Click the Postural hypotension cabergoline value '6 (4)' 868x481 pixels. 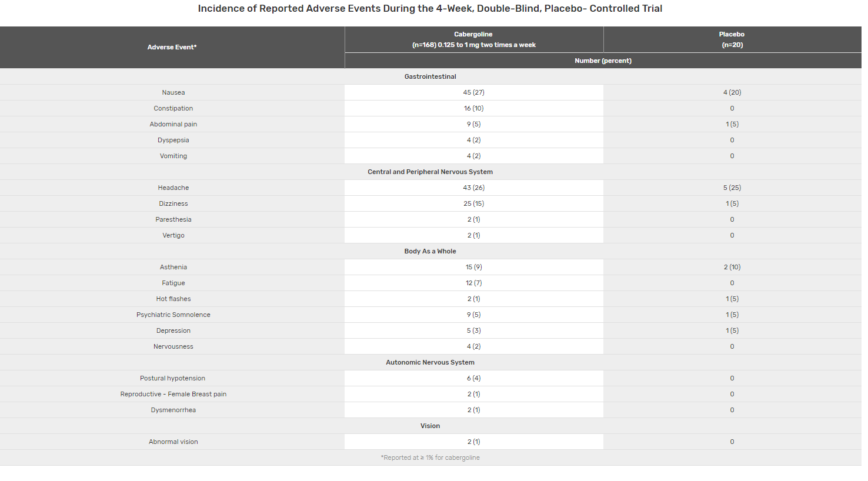pyautogui.click(x=474, y=378)
